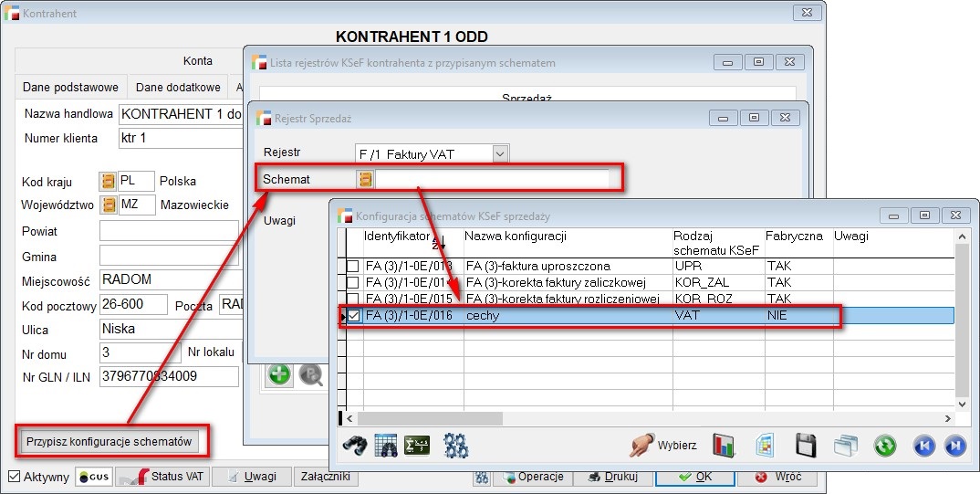980x494 pixels.
Task: Jump to last record with blue arrow
Action: tap(955, 446)
